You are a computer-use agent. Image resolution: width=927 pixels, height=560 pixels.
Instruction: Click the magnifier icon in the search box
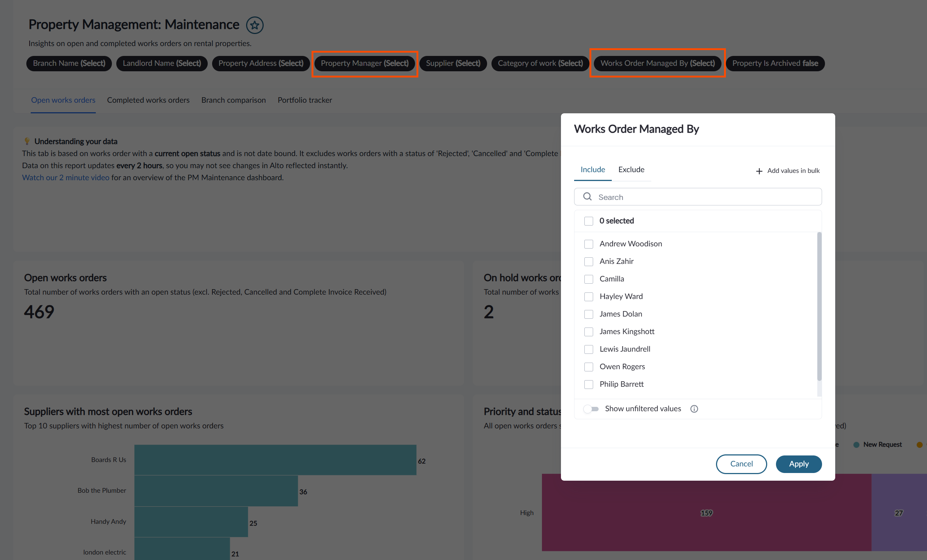pyautogui.click(x=587, y=197)
